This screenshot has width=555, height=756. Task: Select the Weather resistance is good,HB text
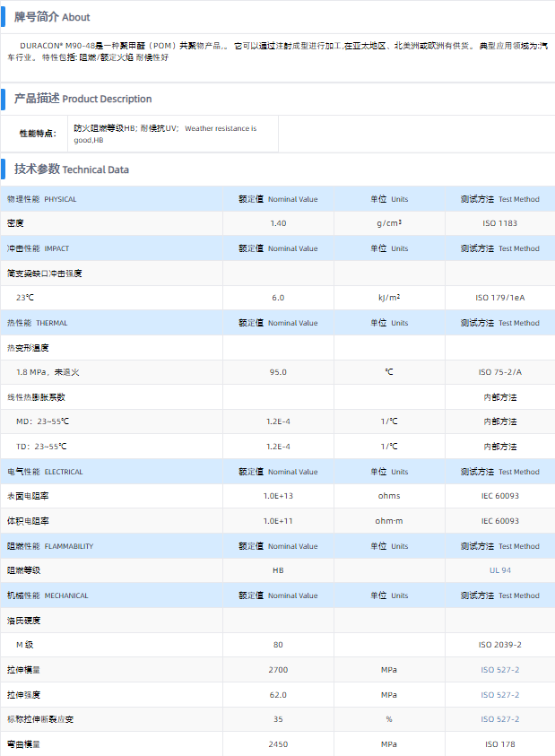pos(165,134)
